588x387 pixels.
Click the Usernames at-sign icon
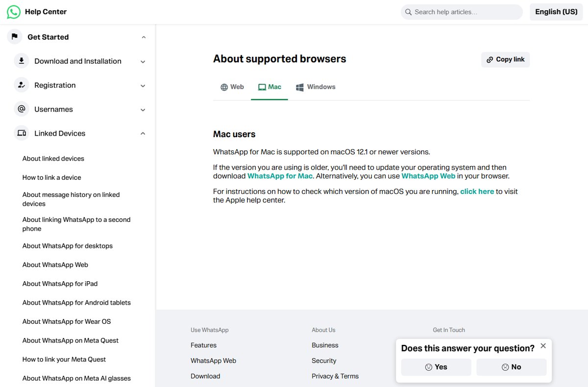(22, 109)
